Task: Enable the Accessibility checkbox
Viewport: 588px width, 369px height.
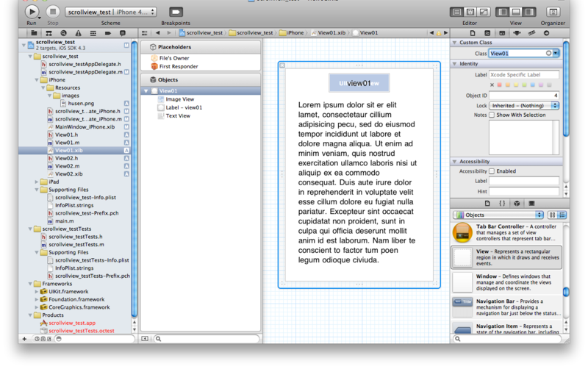Action: point(492,171)
